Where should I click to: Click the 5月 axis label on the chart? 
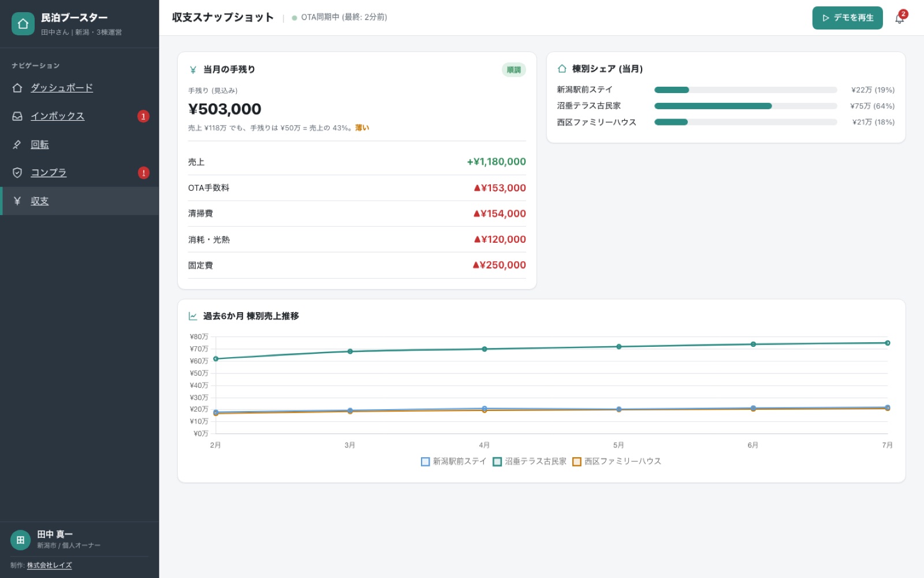(x=619, y=445)
